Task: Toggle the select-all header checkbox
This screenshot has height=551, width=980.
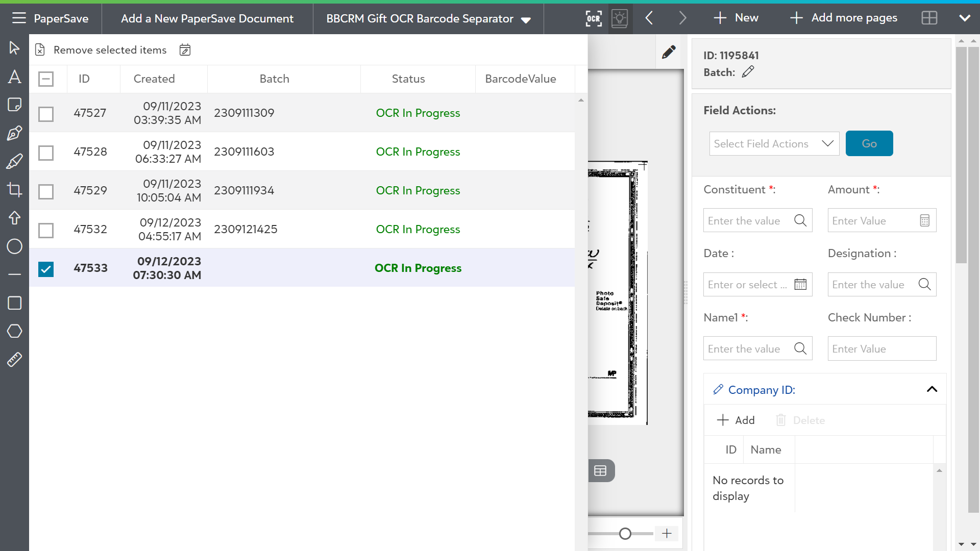Action: tap(46, 79)
